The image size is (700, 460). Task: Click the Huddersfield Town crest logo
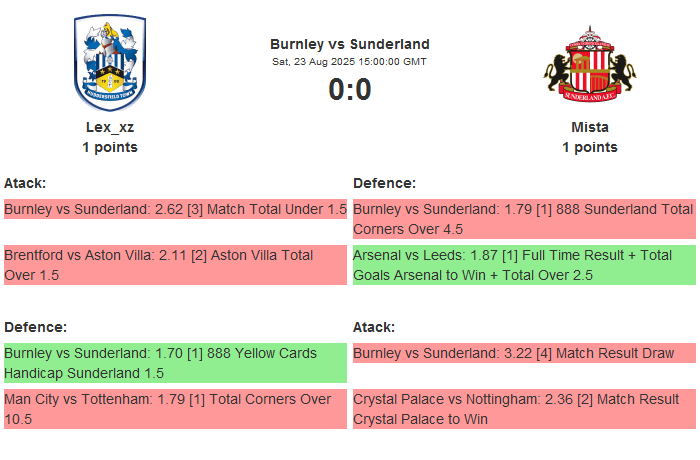(x=110, y=62)
